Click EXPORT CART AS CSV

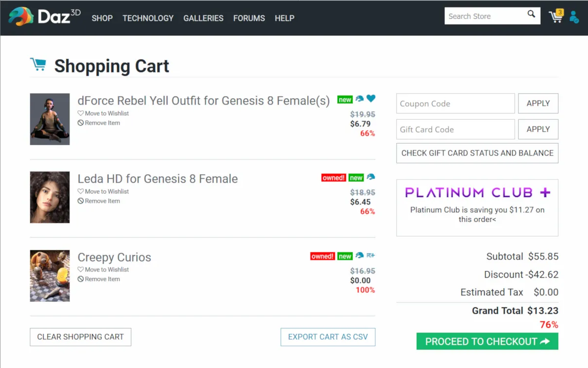point(327,337)
